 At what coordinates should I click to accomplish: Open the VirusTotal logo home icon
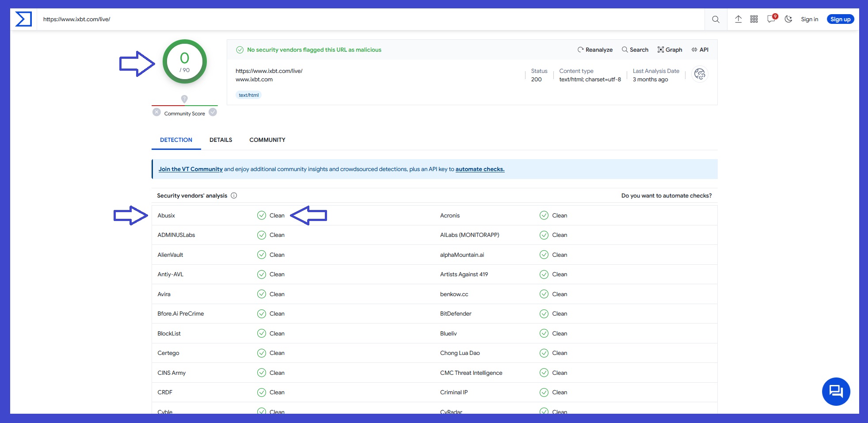point(23,19)
